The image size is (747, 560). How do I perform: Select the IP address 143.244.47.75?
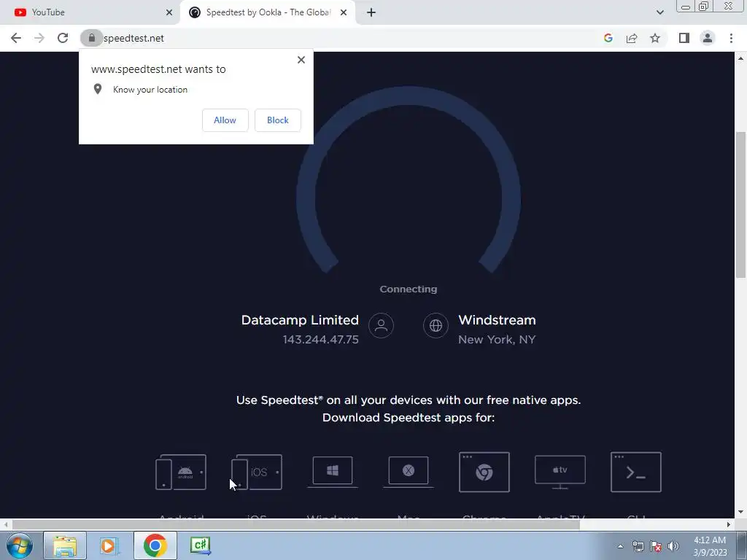(321, 340)
